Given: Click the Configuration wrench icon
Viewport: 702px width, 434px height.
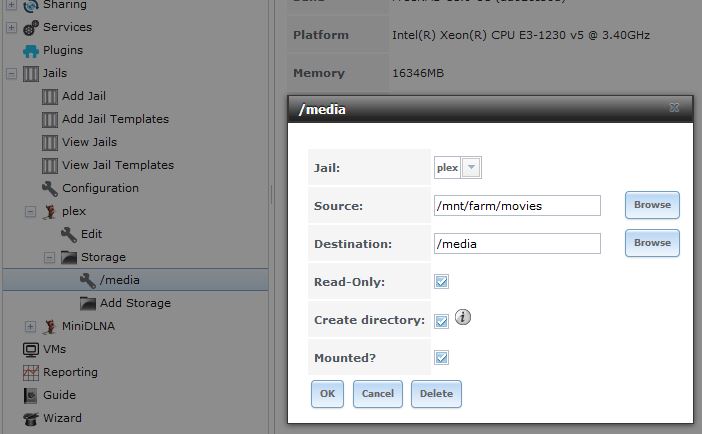Looking at the screenshot, I should (x=50, y=188).
